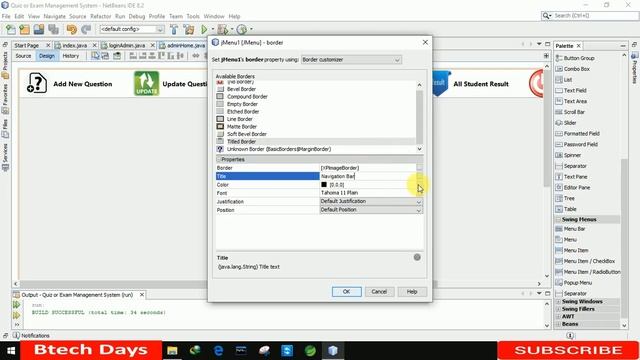
Task: Click the New File toolbar icon
Action: click(11, 29)
